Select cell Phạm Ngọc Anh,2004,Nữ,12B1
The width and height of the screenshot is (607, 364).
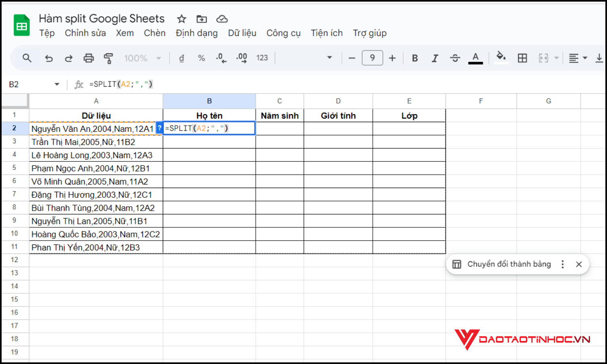point(96,168)
